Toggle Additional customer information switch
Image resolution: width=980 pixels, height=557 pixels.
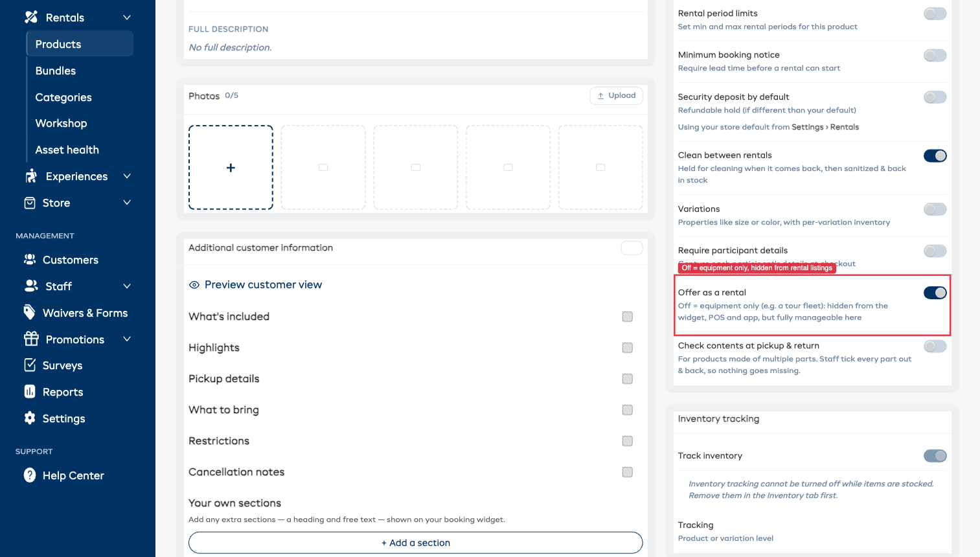point(632,248)
